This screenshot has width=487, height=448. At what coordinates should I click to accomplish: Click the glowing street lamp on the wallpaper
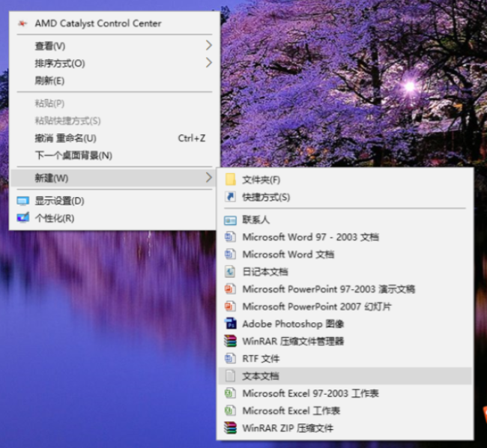tap(409, 86)
